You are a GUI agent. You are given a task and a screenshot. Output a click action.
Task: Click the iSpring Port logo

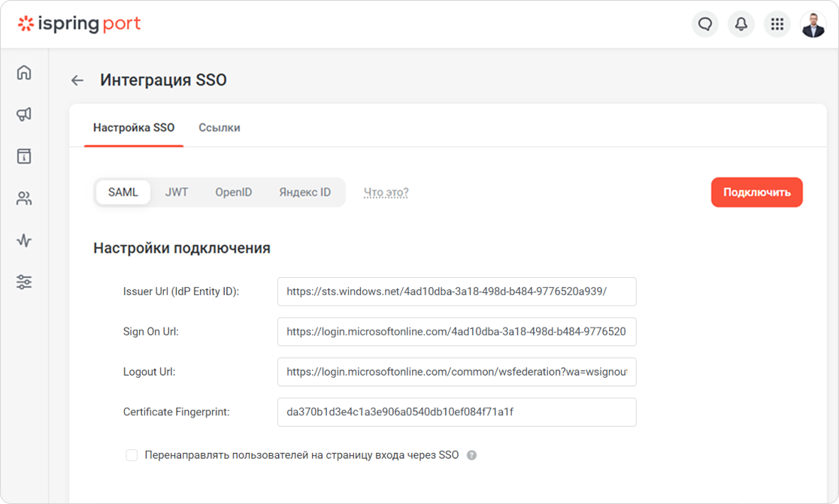[x=79, y=24]
